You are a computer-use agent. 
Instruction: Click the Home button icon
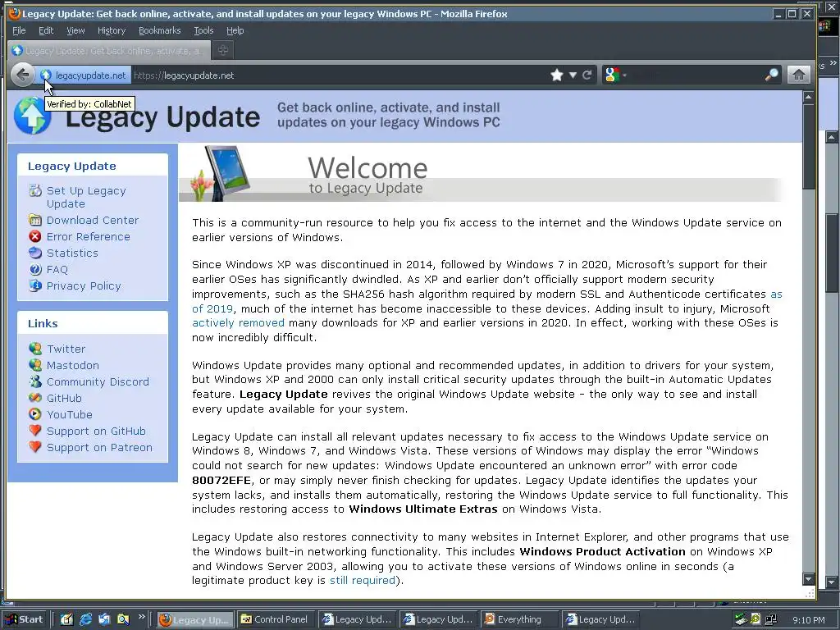798,75
